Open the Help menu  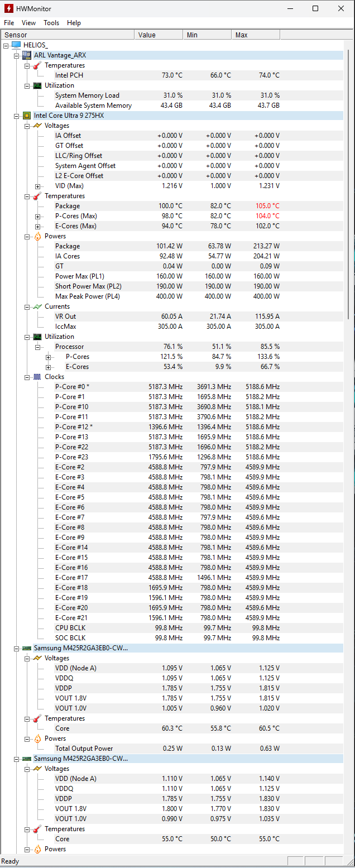click(x=74, y=23)
